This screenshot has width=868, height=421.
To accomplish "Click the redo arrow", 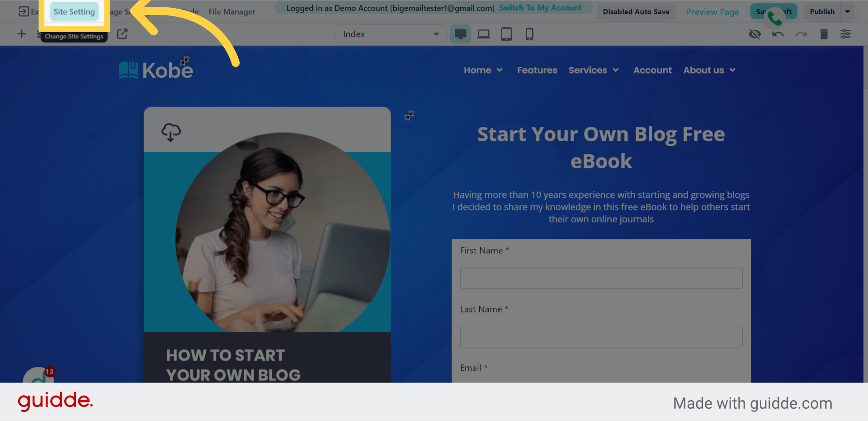I will 801,34.
